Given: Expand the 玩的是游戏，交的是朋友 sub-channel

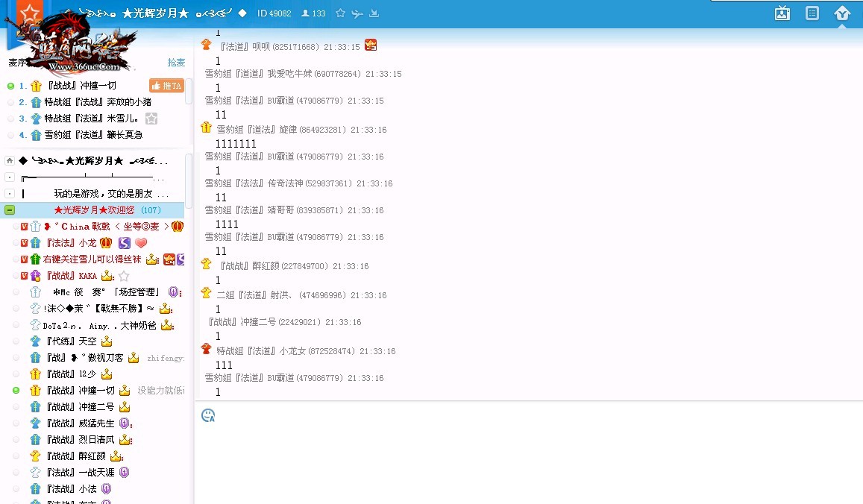Looking at the screenshot, I should pos(10,194).
